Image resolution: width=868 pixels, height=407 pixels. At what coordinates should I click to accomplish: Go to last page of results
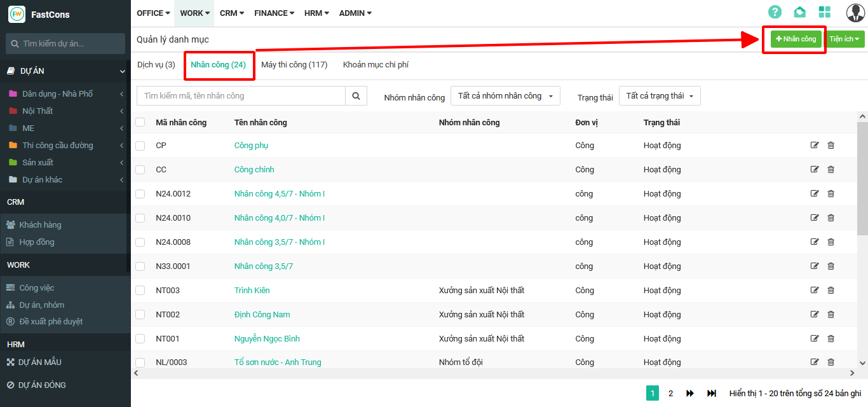[x=712, y=394]
